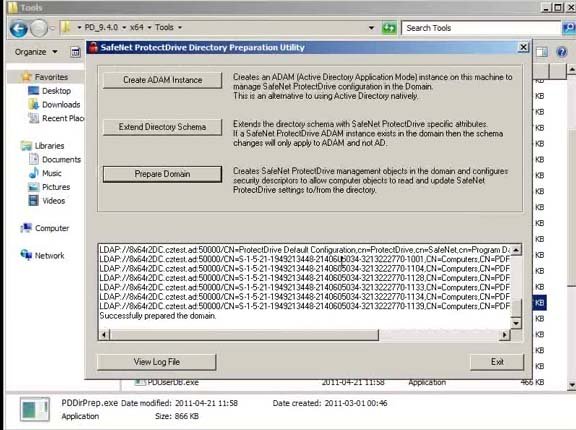This screenshot has height=430, width=576.
Task: Click 'Successfully prepared the domain.' log line
Action: tap(158, 316)
